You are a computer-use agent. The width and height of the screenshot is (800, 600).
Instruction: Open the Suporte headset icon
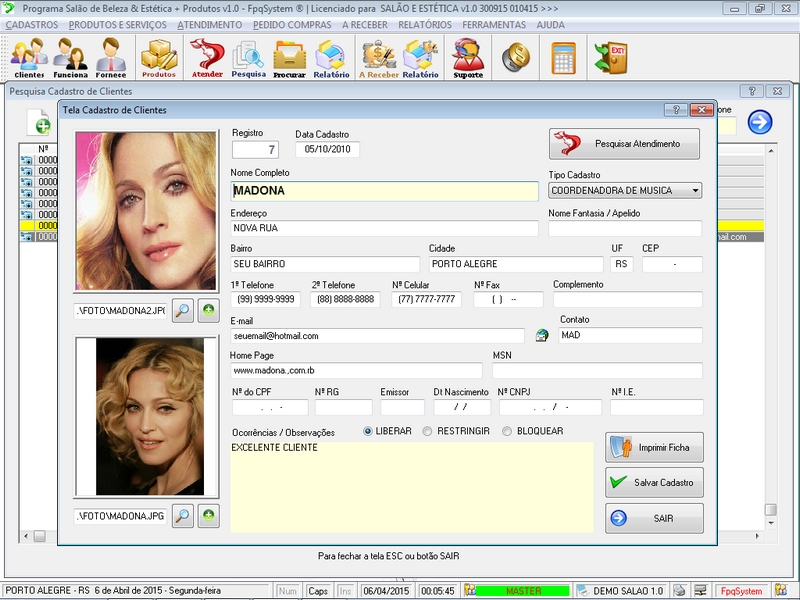(x=468, y=58)
